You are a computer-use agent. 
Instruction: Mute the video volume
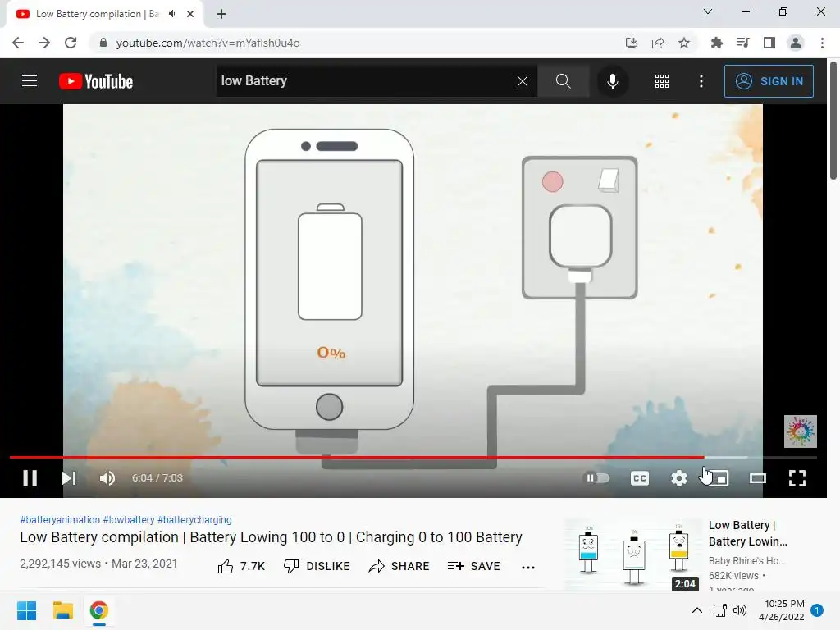(x=107, y=478)
